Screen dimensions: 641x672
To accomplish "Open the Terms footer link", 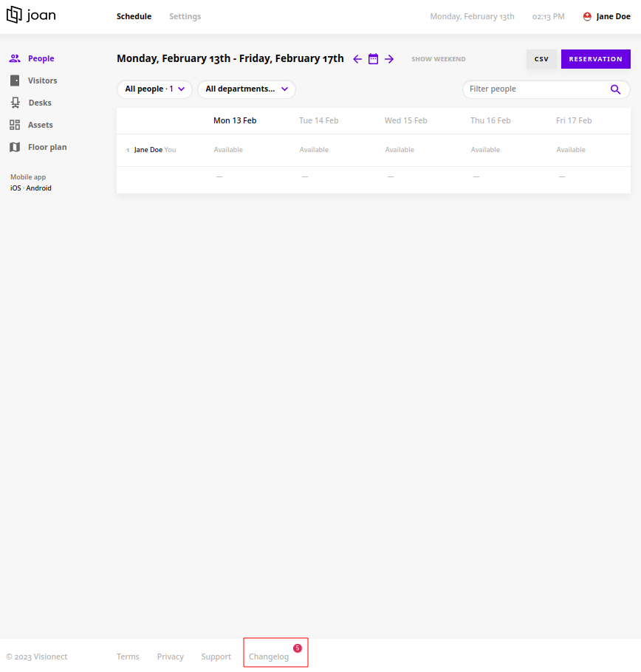I will pos(128,656).
